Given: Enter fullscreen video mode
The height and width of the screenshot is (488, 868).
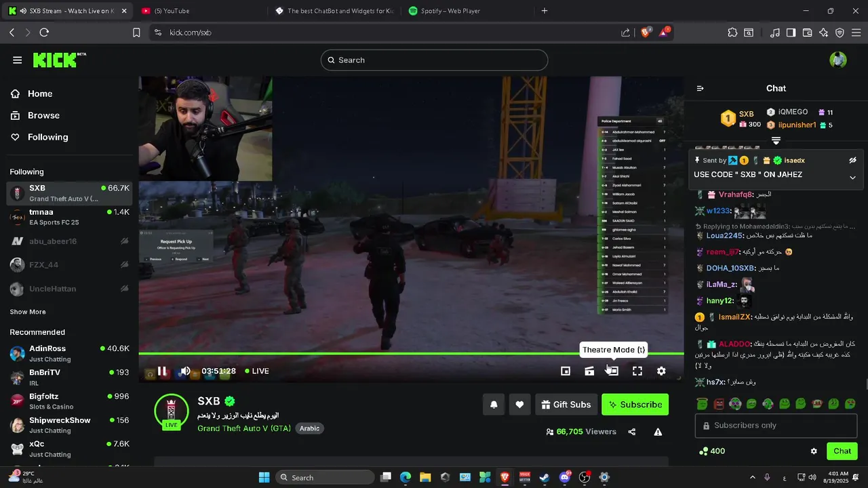Looking at the screenshot, I should pyautogui.click(x=637, y=371).
